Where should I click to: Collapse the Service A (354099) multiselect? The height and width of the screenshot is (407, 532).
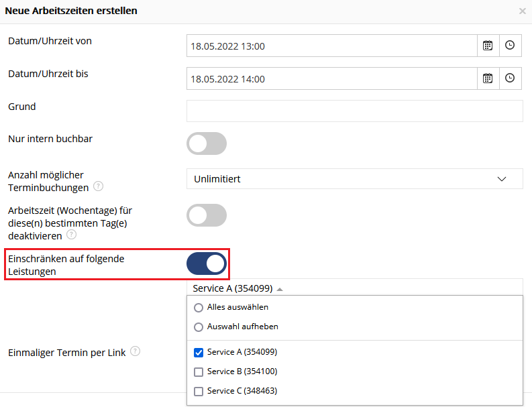pos(354,288)
